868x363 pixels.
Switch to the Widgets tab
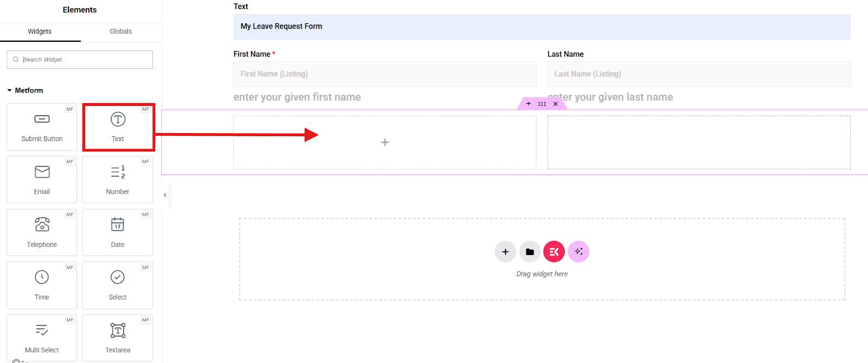click(x=40, y=31)
